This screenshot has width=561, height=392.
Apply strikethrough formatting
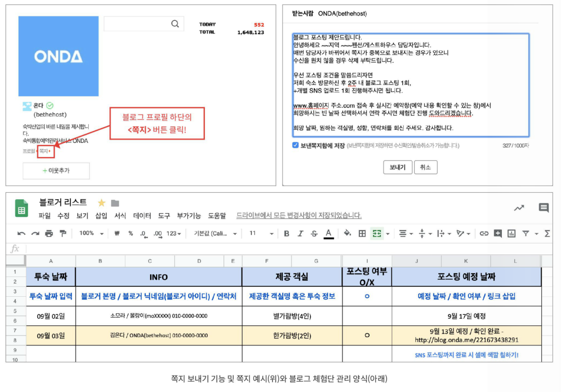pyautogui.click(x=314, y=234)
